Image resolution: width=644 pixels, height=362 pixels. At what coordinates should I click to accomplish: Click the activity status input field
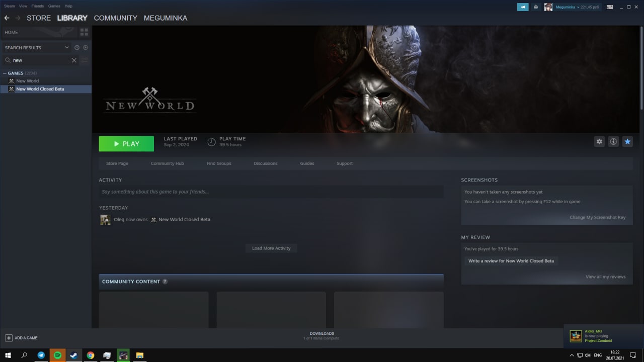pyautogui.click(x=271, y=192)
